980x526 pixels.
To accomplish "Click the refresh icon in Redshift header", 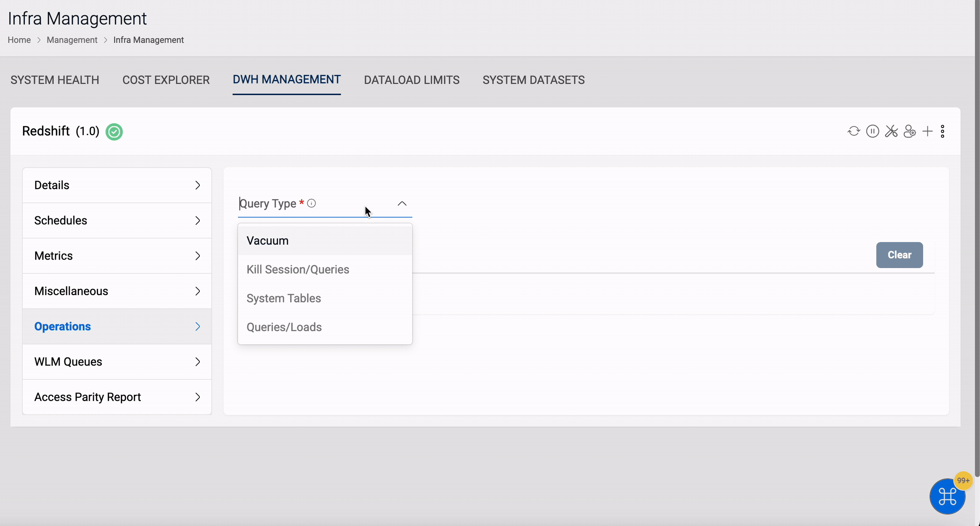I will [854, 131].
